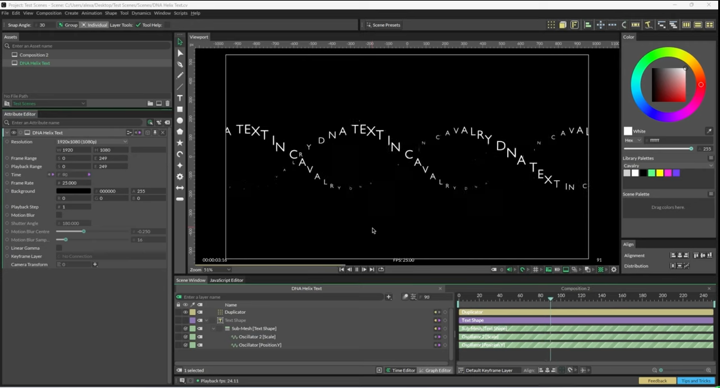Go to the first frame
Screen dimensions: 720x388
(x=341, y=270)
